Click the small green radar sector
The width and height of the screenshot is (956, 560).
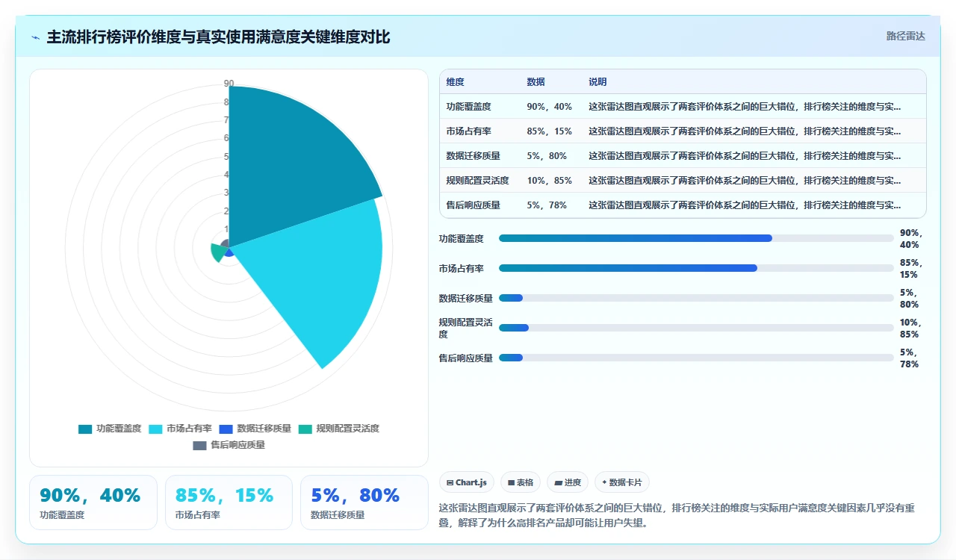click(x=217, y=252)
